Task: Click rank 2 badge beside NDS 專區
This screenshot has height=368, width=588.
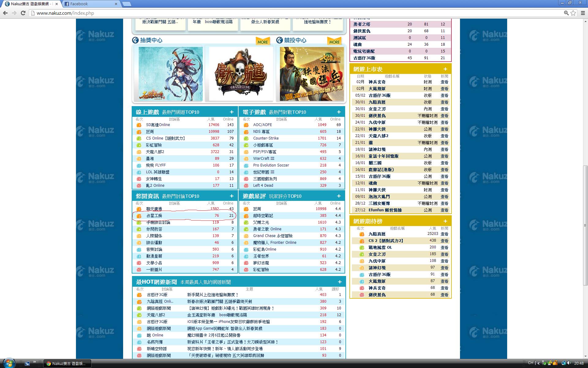Action: coord(246,132)
